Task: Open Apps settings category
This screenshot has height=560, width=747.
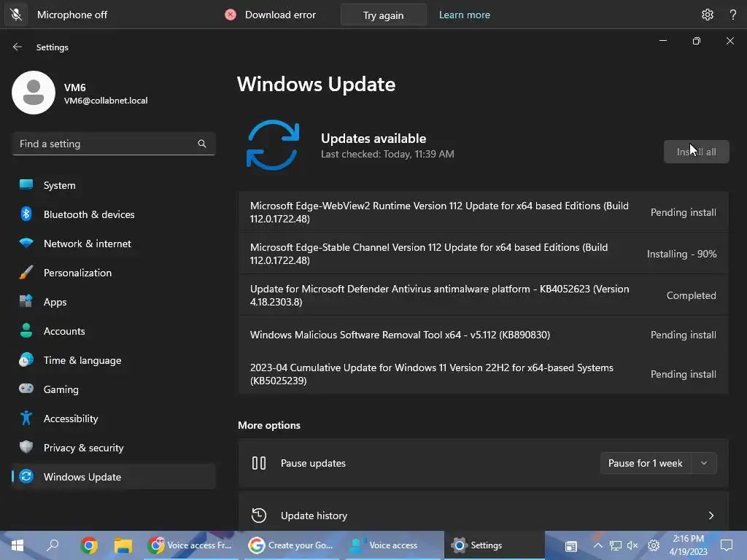Action: 113,302
